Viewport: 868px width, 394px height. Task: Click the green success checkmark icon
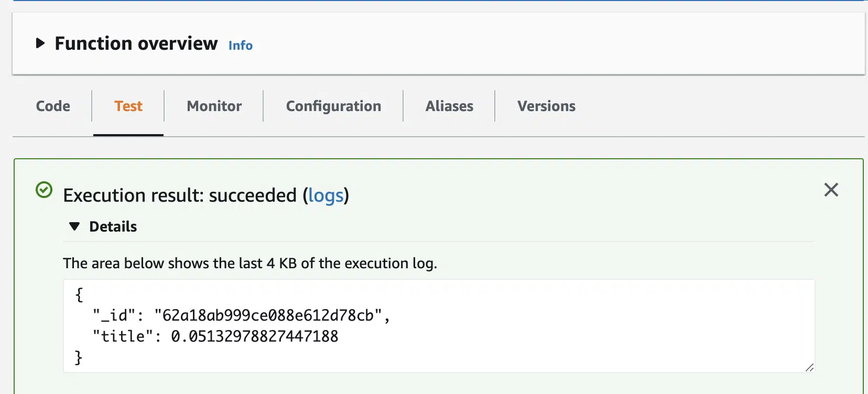tap(44, 190)
